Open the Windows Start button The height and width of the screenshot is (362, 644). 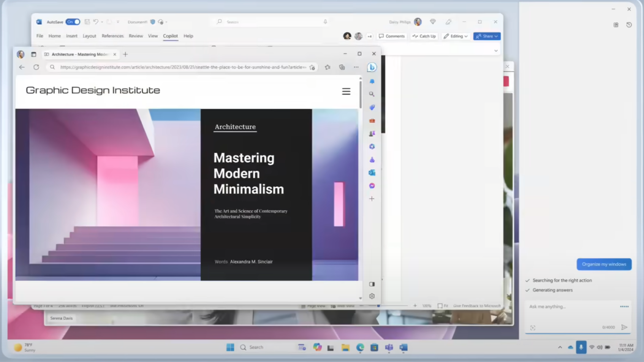230,347
